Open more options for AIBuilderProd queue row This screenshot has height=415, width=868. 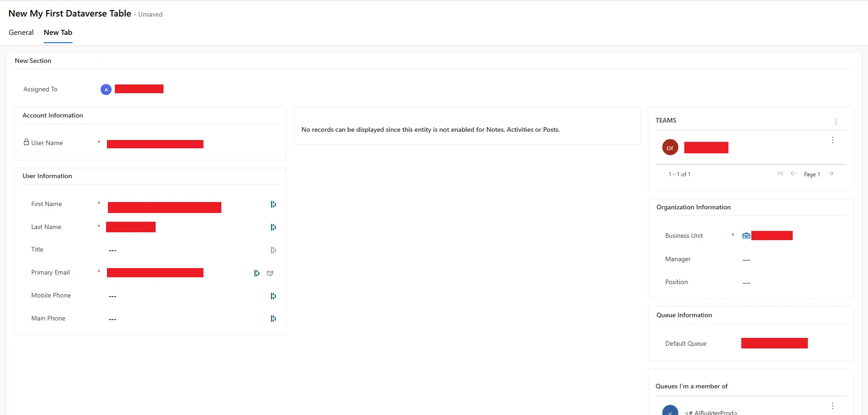pyautogui.click(x=832, y=406)
